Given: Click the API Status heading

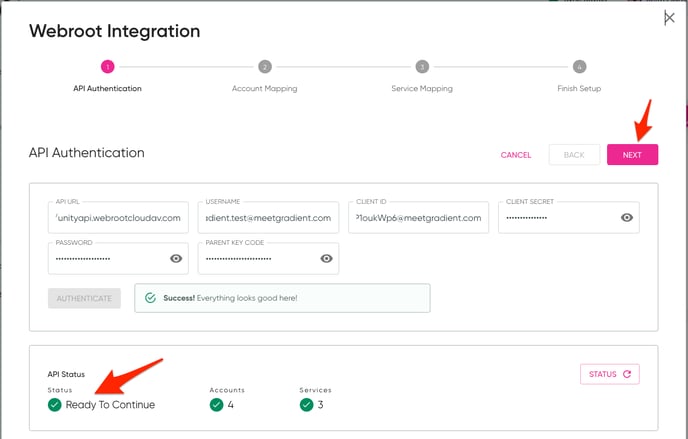Looking at the screenshot, I should click(x=66, y=374).
